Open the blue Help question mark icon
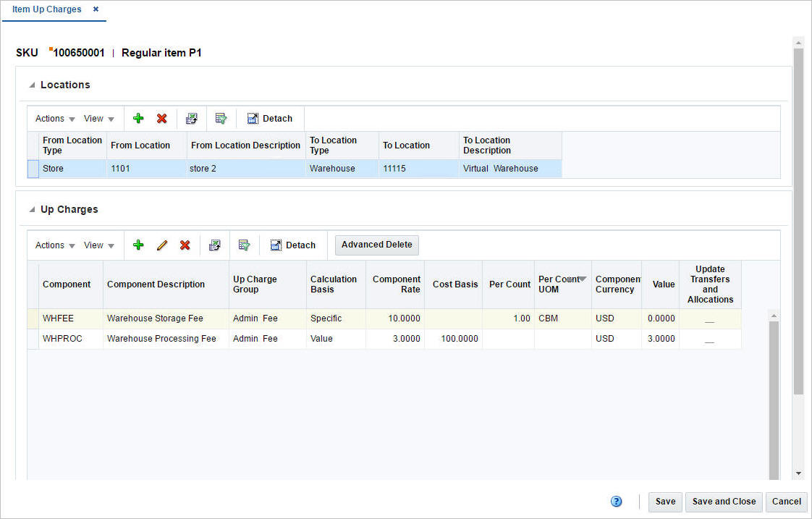 click(x=617, y=501)
